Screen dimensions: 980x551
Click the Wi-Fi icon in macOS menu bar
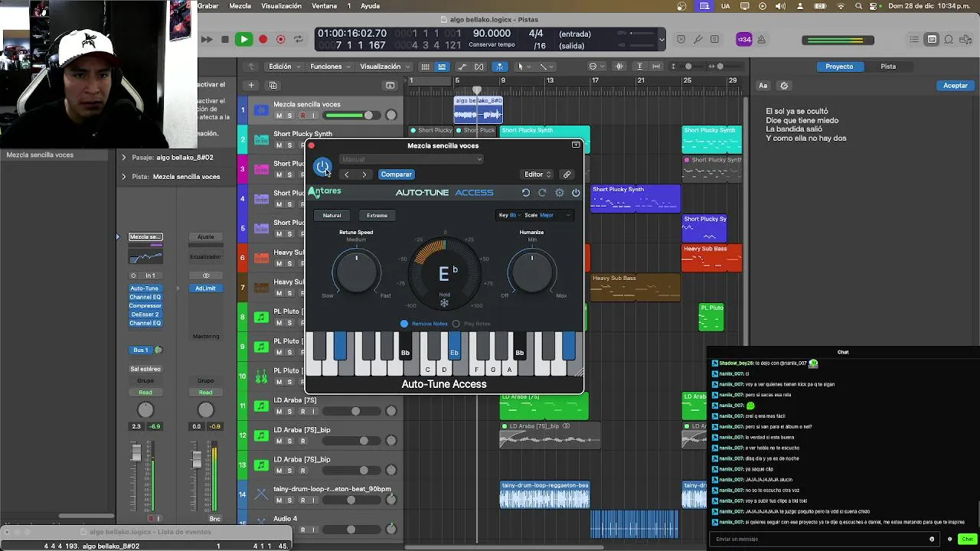click(x=841, y=6)
